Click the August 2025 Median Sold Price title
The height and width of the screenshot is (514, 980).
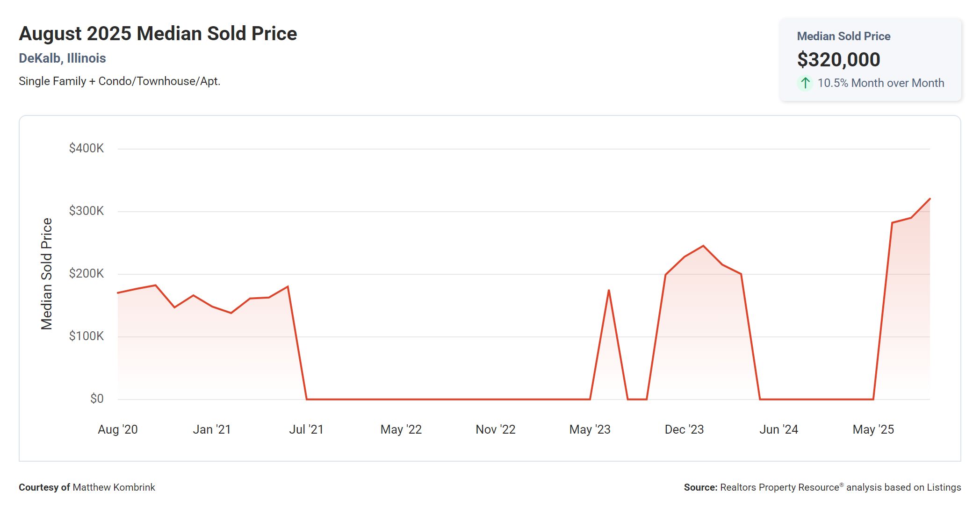[x=158, y=34]
